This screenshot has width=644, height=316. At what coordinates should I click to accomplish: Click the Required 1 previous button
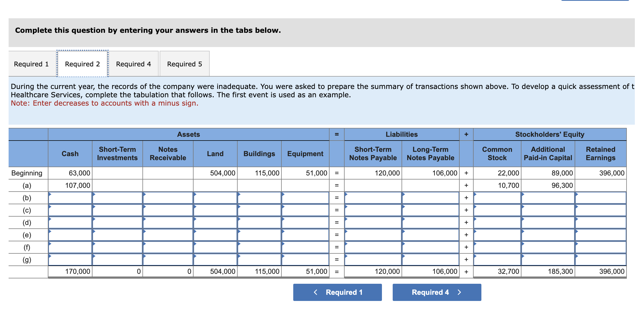337,292
